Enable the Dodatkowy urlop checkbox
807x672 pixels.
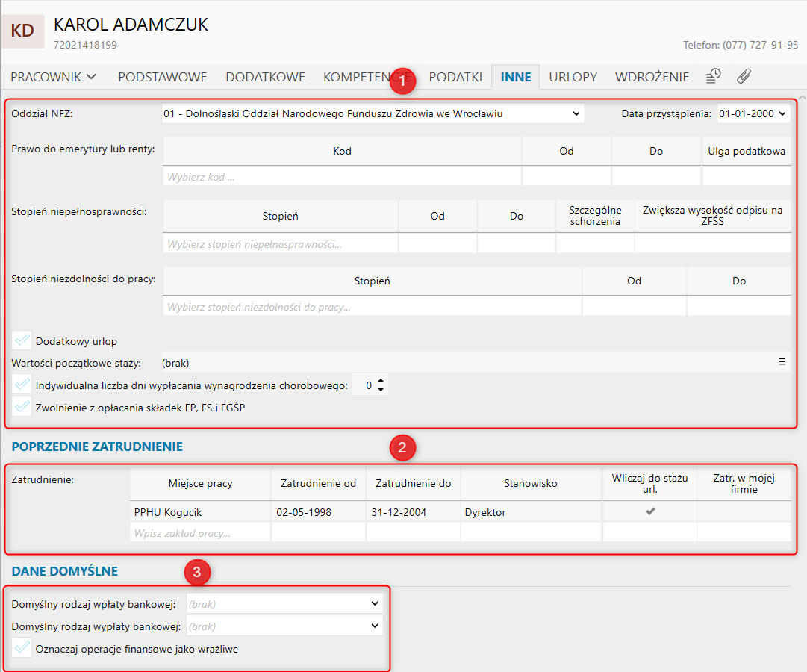(22, 341)
